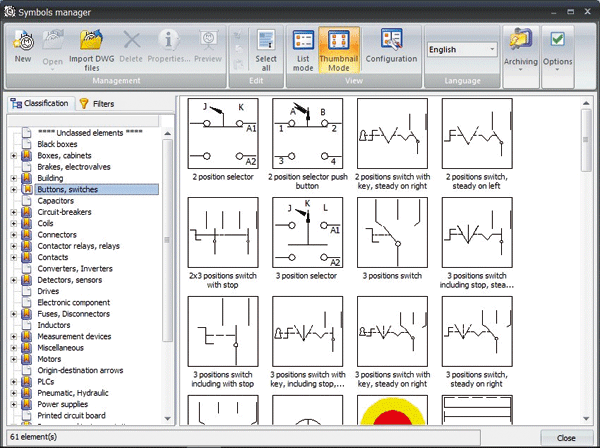
Task: Expand the Circuit-breakers node
Action: (x=14, y=212)
